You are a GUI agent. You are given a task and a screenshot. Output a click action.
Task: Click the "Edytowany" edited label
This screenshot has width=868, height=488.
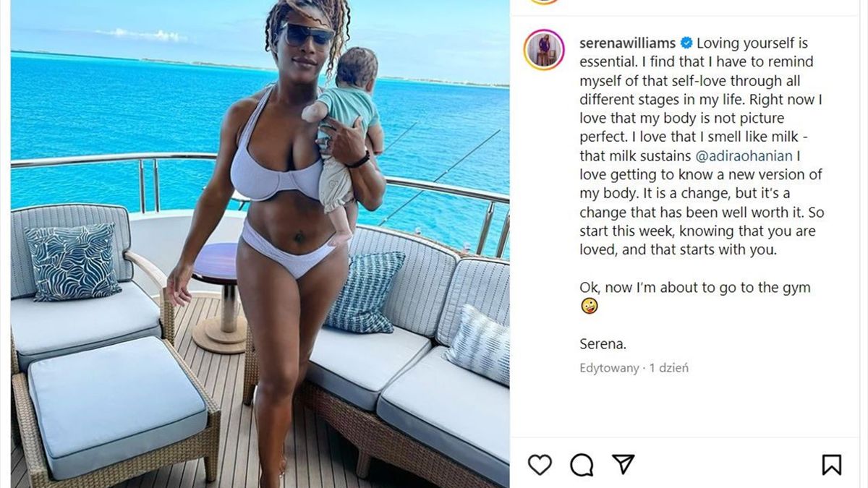[x=610, y=368]
